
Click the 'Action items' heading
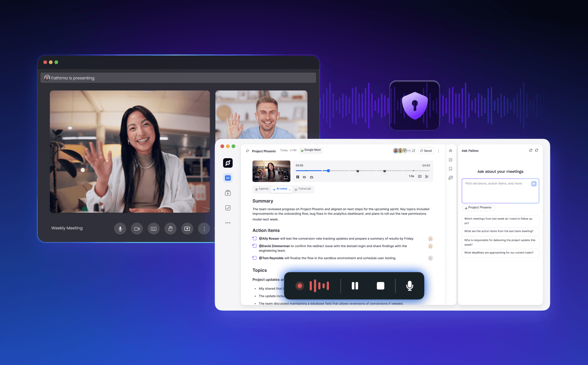tap(266, 230)
